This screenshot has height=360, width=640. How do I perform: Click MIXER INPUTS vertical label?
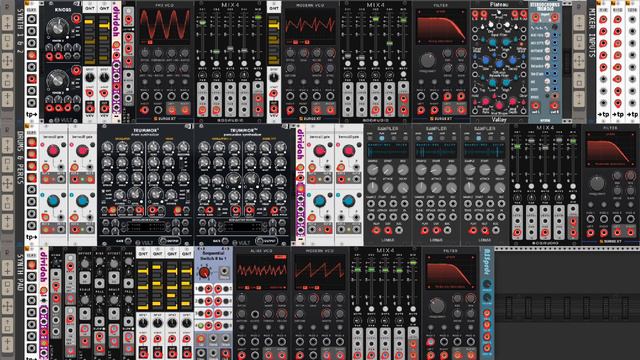click(x=592, y=33)
